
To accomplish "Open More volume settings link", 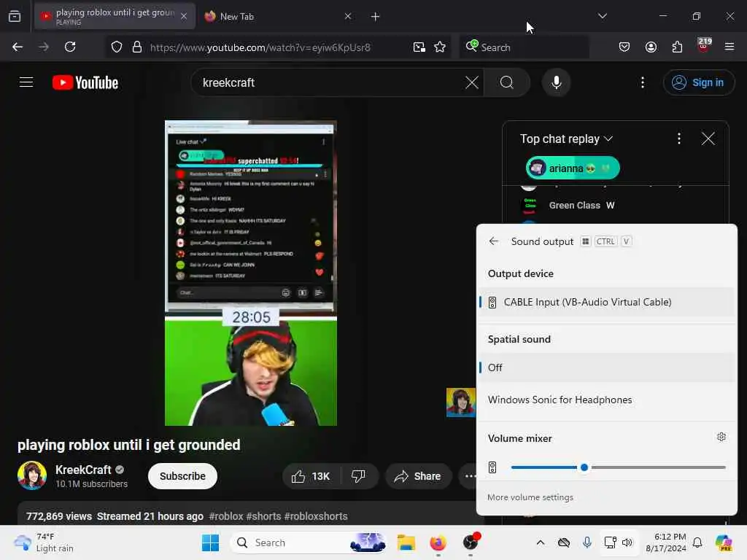I will (530, 497).
